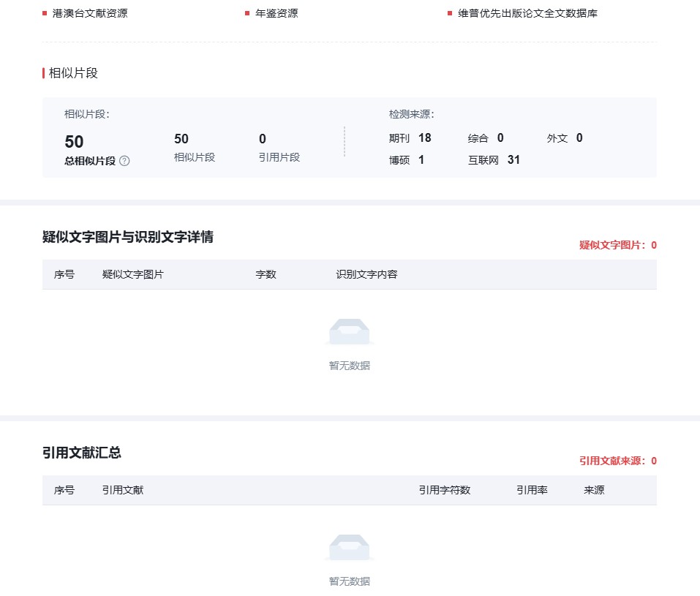Image resolution: width=700 pixels, height=596 pixels.
Task: Click the red bullet before 港澳台文献资源
Action: (x=45, y=13)
